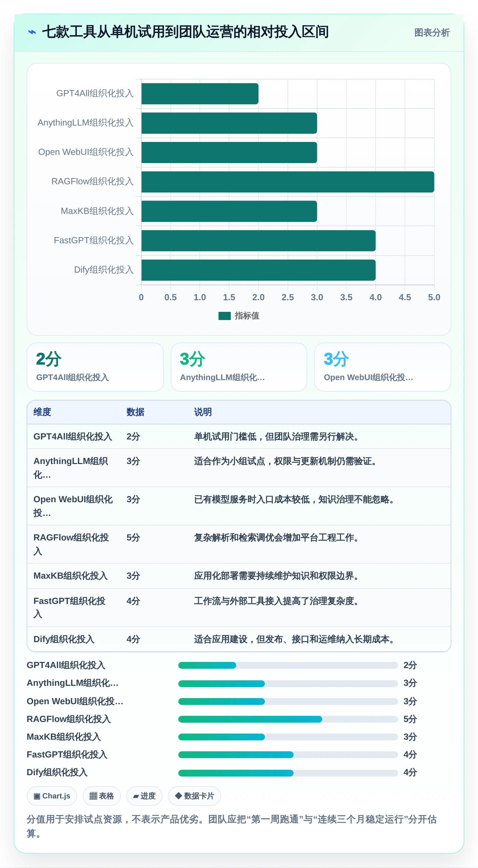Select the AnythingLLM组织化… table row name
This screenshot has height=868, width=478.
click(x=71, y=468)
